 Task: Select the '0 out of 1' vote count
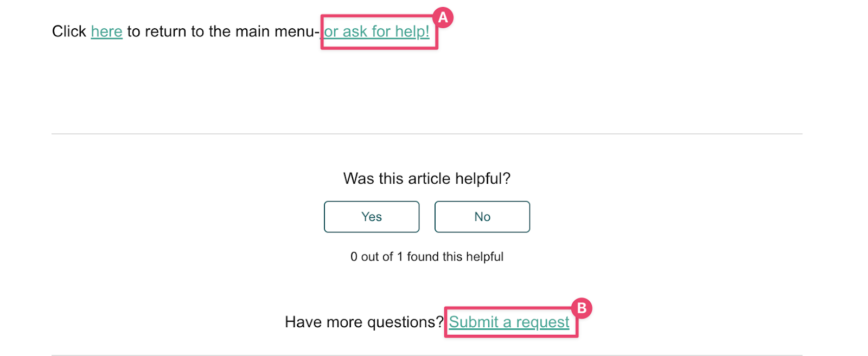point(376,257)
